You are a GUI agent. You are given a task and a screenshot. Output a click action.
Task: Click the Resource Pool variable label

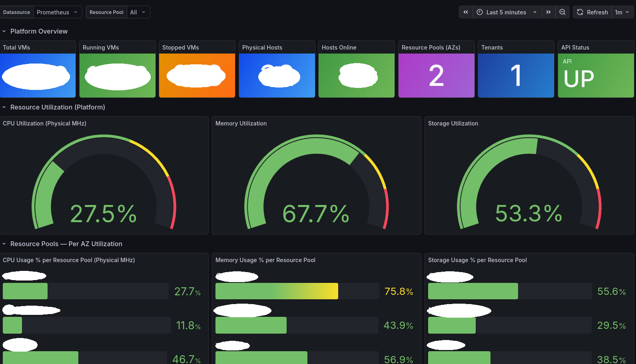click(106, 12)
